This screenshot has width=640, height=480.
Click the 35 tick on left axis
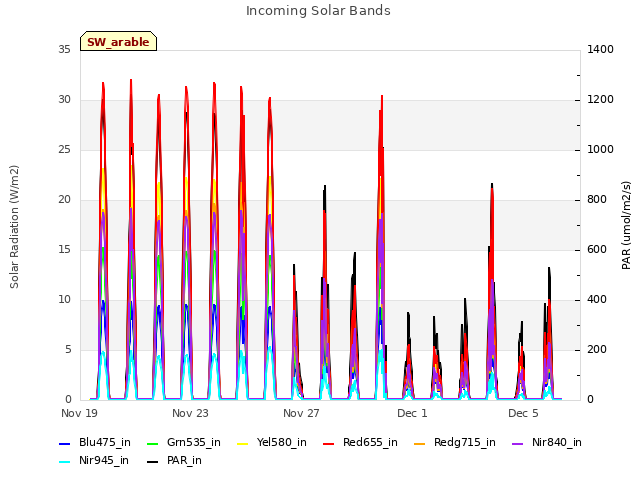(64, 50)
